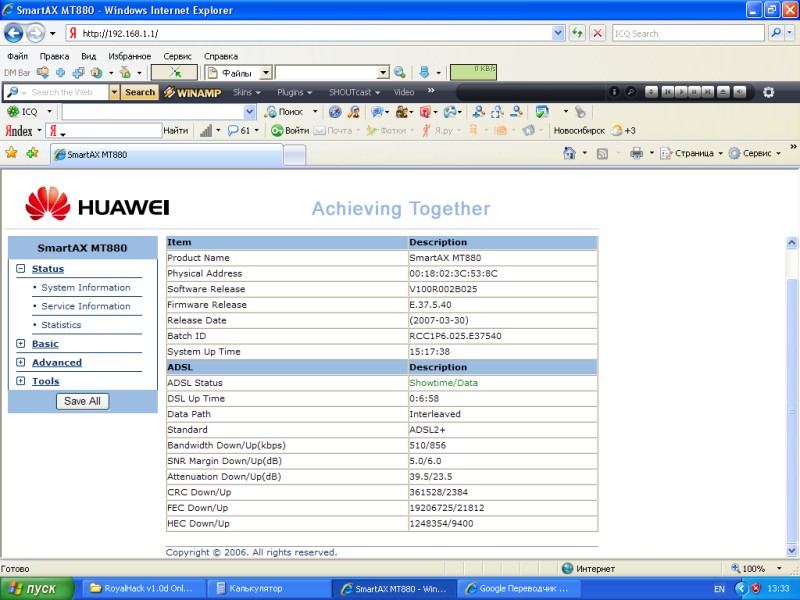Click the Save All button
This screenshot has height=600, width=800.
[82, 401]
